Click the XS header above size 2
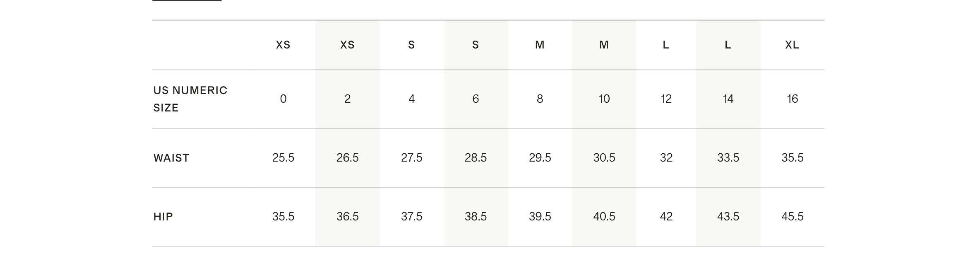 click(x=347, y=45)
